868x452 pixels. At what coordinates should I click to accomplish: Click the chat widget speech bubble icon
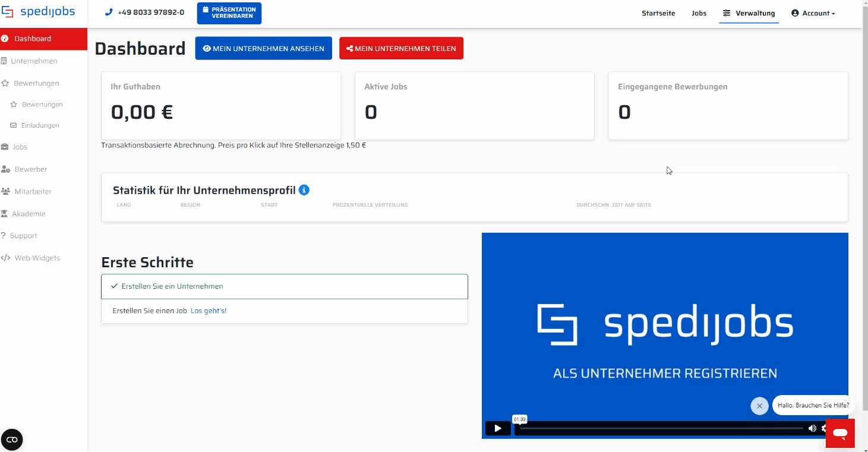click(x=840, y=433)
